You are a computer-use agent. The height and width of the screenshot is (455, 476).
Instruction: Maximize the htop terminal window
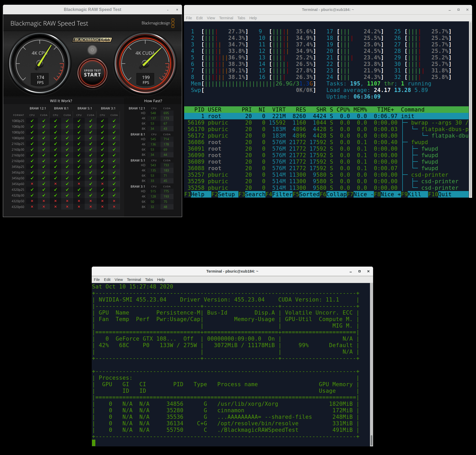click(459, 10)
